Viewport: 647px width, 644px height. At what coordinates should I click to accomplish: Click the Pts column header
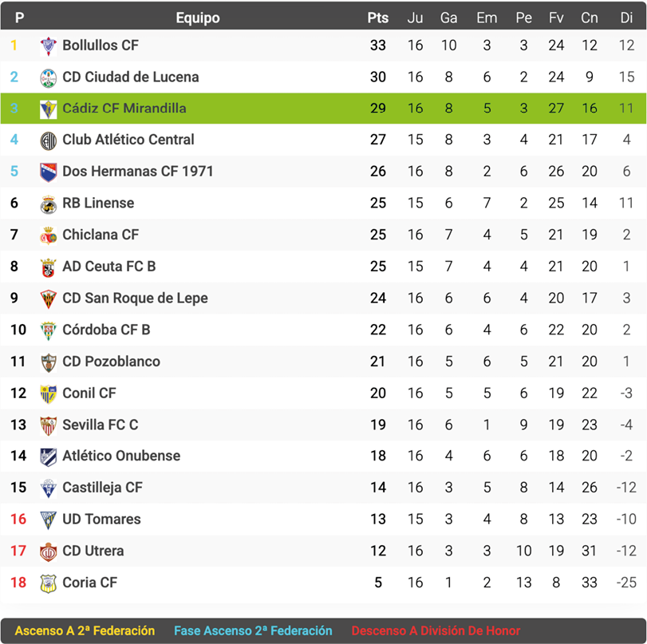click(x=378, y=18)
